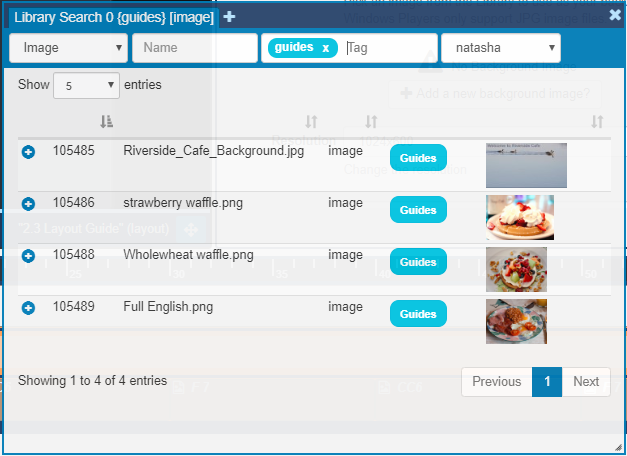Screen dimensions: 627x456
Task: Click Guides tag on Full English row
Action: click(417, 314)
